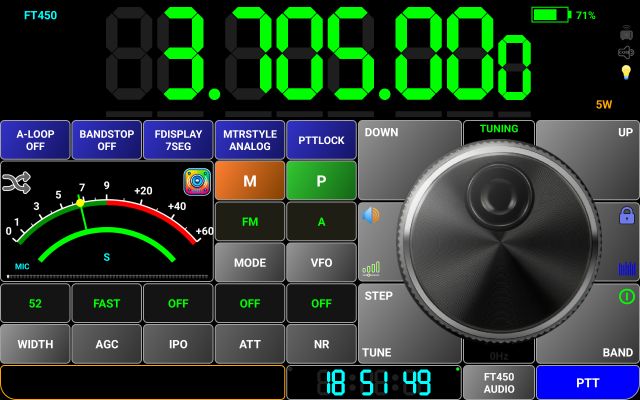This screenshot has width=640, height=400.
Task: Select the orange M memory button
Action: (249, 181)
